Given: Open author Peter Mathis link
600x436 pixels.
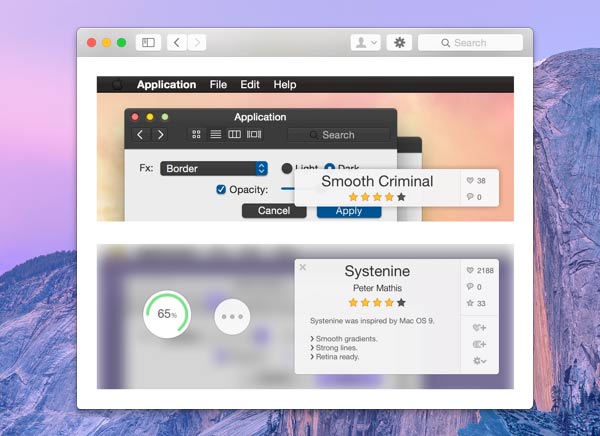Looking at the screenshot, I should [x=377, y=288].
